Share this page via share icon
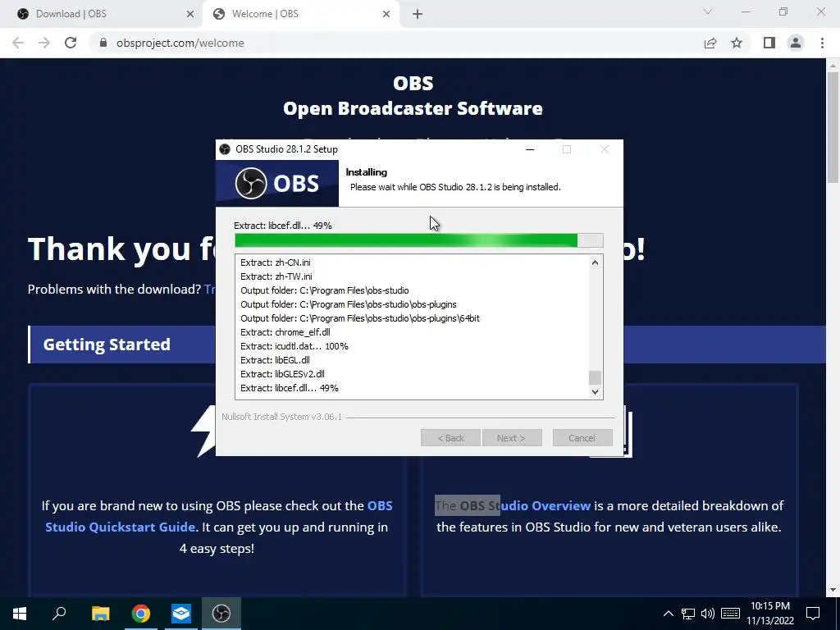The image size is (840, 630). (710, 43)
